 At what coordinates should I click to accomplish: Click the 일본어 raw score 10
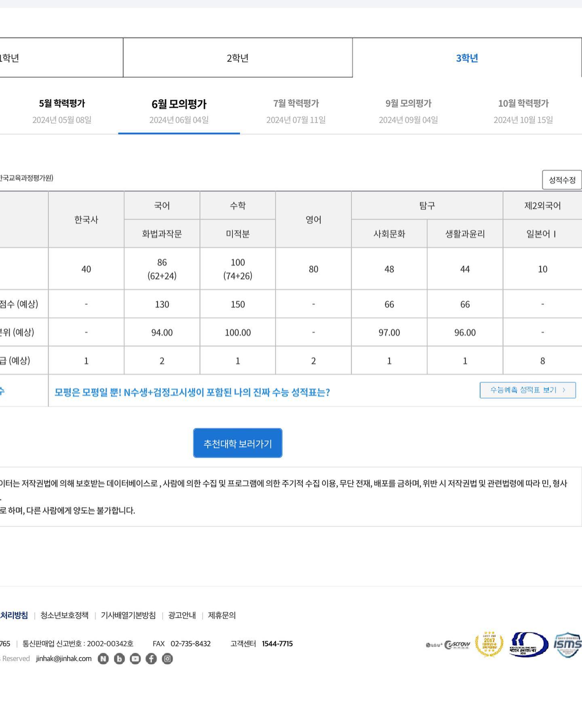[542, 269]
